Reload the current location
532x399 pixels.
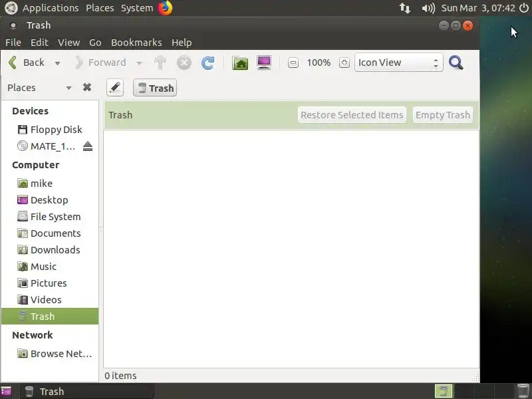coord(207,63)
